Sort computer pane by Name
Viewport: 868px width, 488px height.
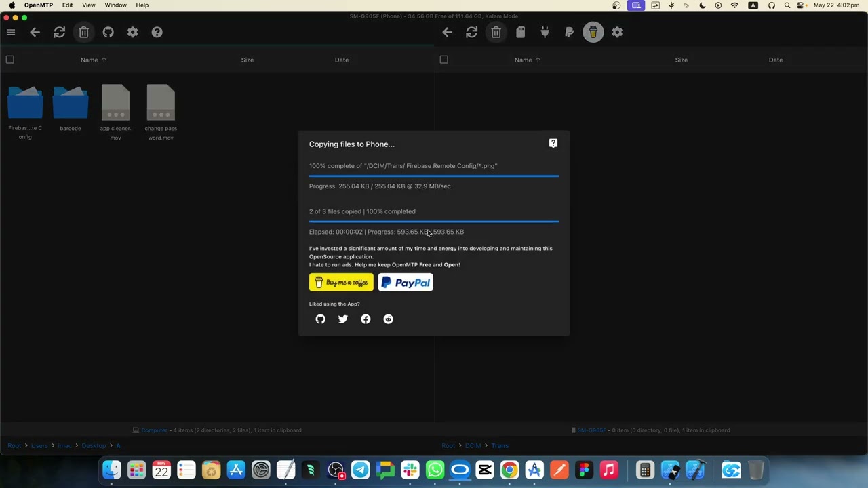coord(94,60)
